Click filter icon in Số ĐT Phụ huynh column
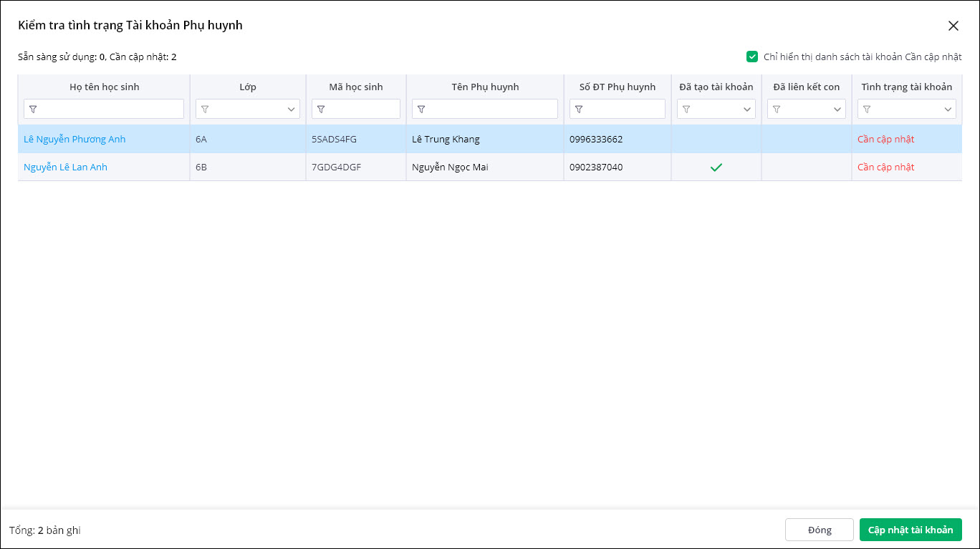Screen dimensions: 980x549 pos(579,110)
